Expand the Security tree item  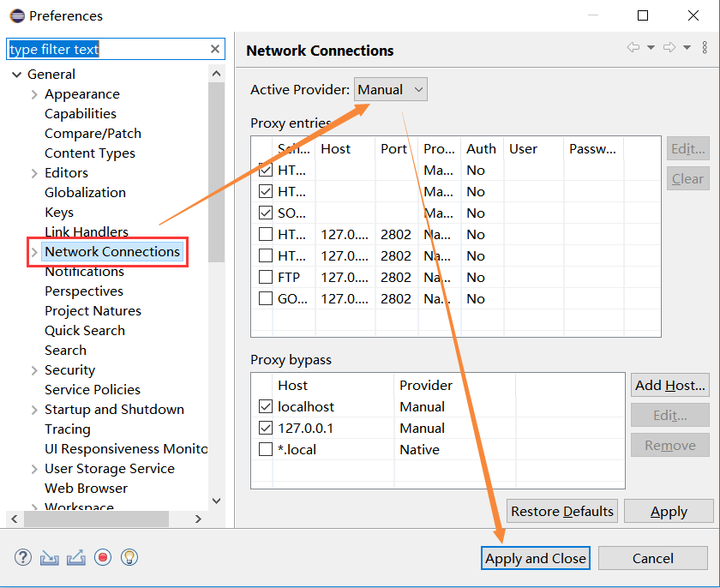(x=33, y=369)
